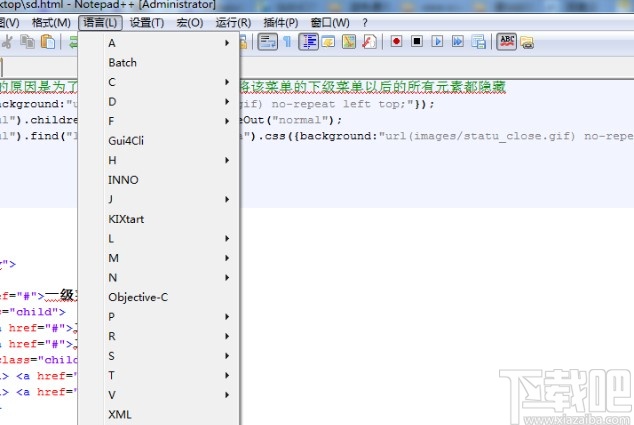Click the user-defined language dialog icon
The height and width of the screenshot is (425, 634).
(328, 42)
